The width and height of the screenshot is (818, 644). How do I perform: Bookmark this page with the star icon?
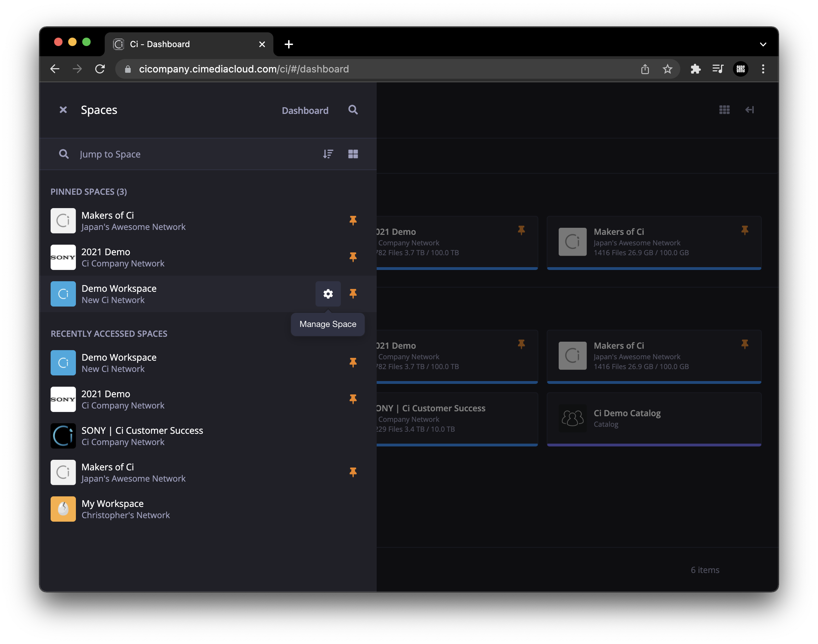[x=667, y=69]
